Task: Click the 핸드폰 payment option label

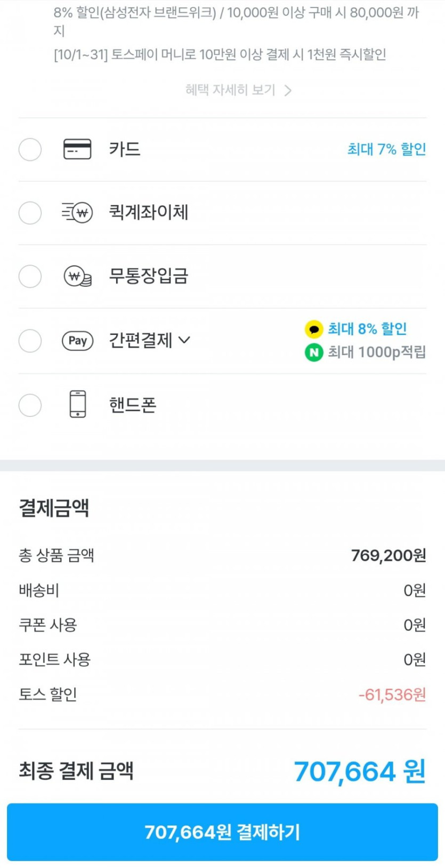Action: click(133, 405)
